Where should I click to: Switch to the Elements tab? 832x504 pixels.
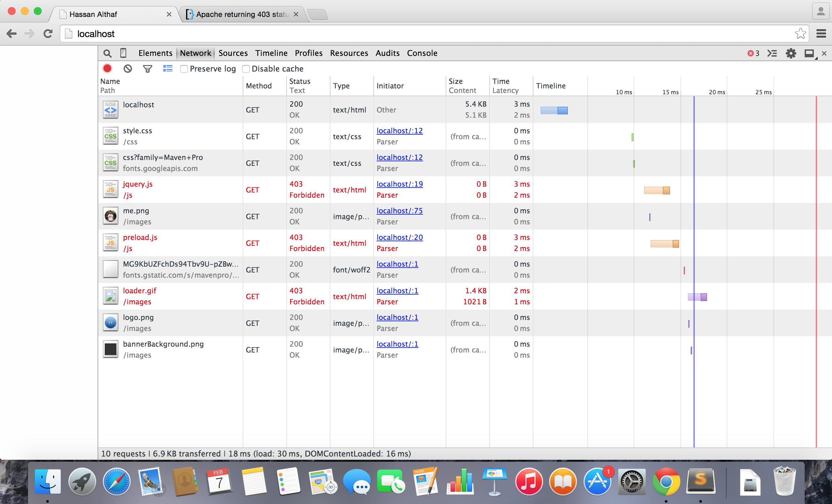(x=155, y=53)
